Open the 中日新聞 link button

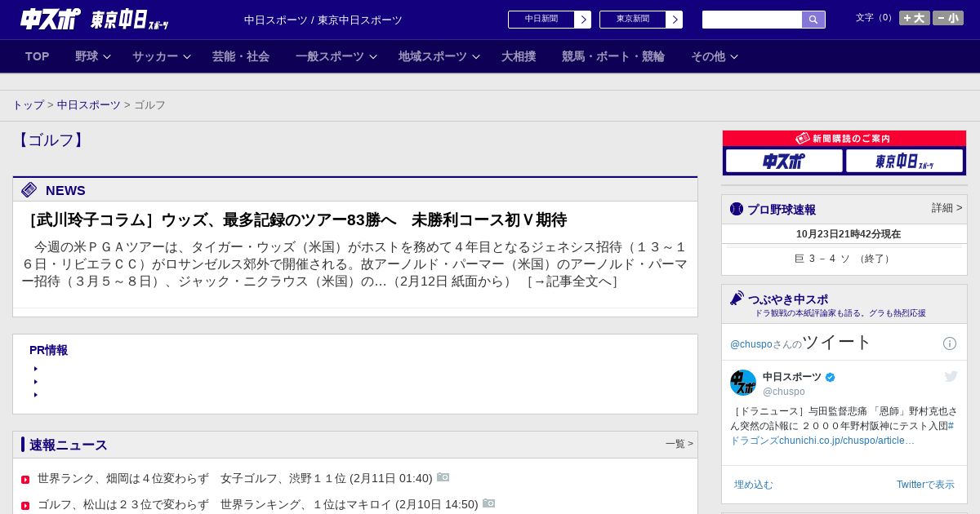pos(541,20)
